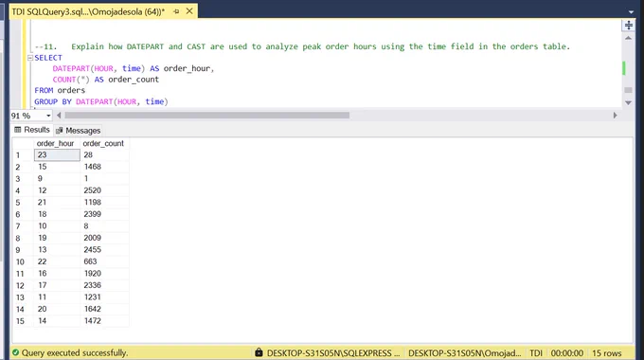Image resolution: width=644 pixels, height=360 pixels.
Task: Select the order_count cell 2455
Action: click(x=104, y=250)
